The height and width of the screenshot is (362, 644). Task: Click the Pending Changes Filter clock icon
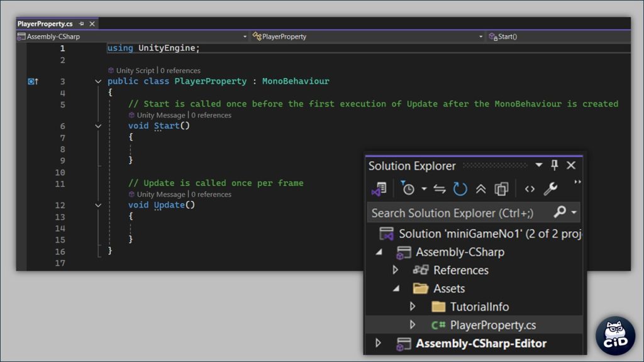point(408,189)
